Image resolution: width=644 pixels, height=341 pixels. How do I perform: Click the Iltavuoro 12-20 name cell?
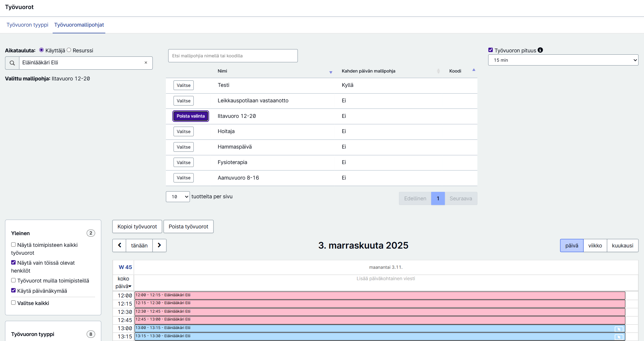(237, 116)
